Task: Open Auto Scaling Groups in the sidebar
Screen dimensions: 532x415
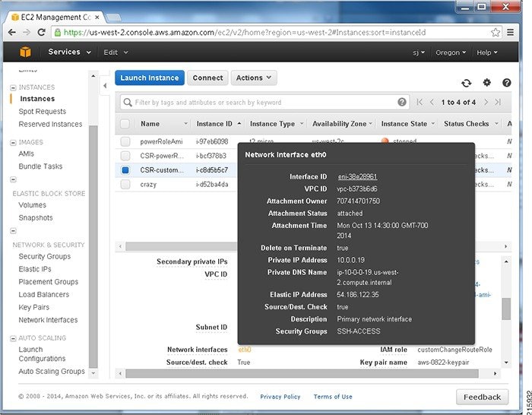Action: coord(52,372)
